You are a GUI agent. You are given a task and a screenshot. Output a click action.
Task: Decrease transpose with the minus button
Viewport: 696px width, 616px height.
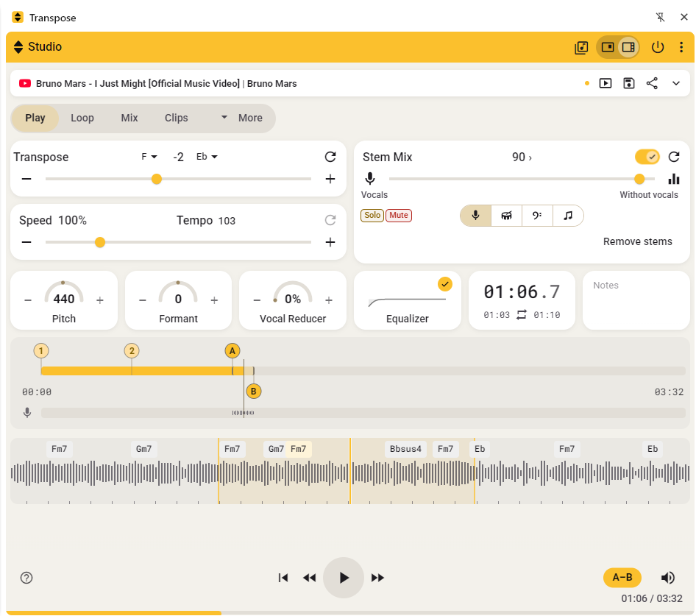pyautogui.click(x=26, y=179)
